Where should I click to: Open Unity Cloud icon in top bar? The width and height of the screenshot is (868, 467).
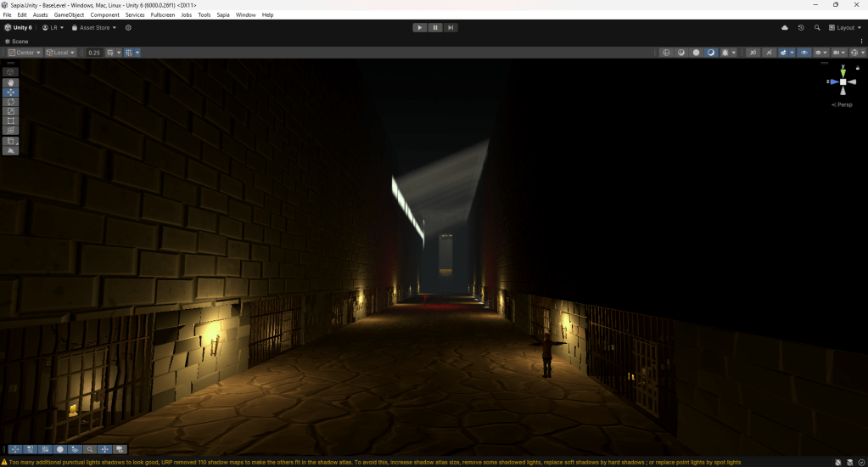point(785,27)
